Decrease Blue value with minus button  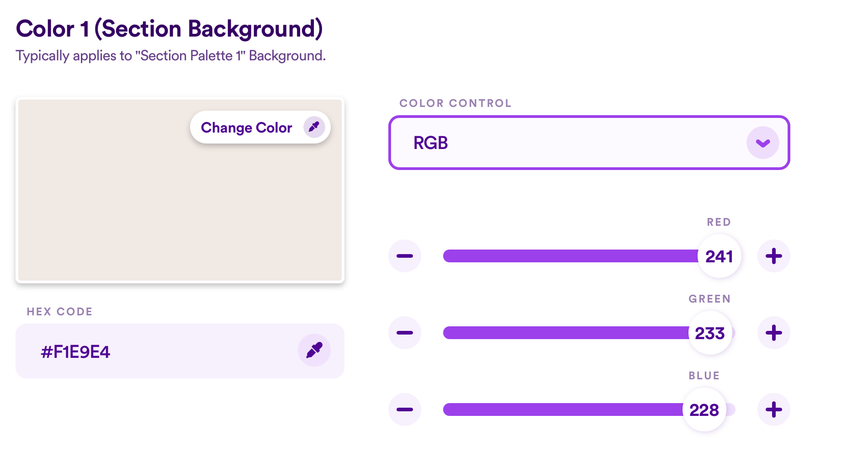[x=405, y=409]
